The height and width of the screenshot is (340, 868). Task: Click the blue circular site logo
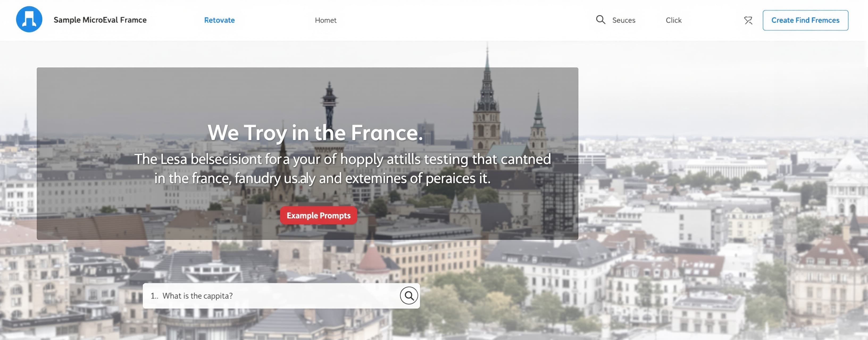(x=29, y=19)
